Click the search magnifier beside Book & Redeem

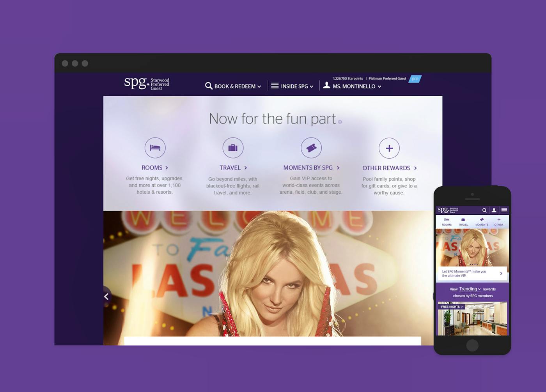[209, 86]
